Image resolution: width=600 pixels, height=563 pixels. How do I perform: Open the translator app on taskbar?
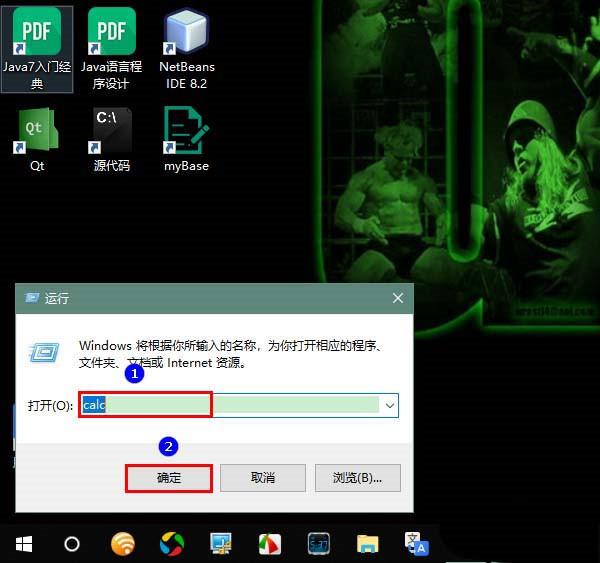click(x=417, y=543)
